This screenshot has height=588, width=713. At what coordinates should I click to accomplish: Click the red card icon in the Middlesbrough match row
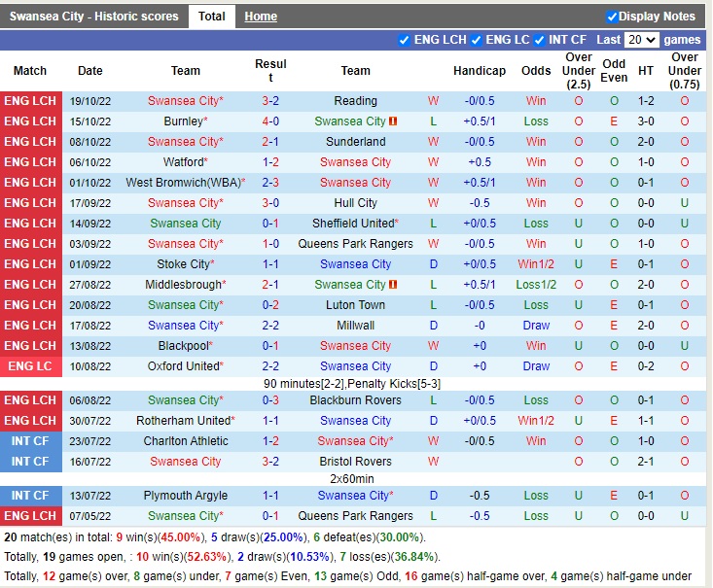[x=393, y=285]
